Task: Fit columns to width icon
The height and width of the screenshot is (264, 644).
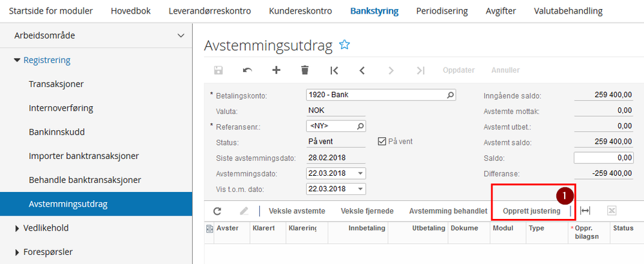Action: point(585,211)
